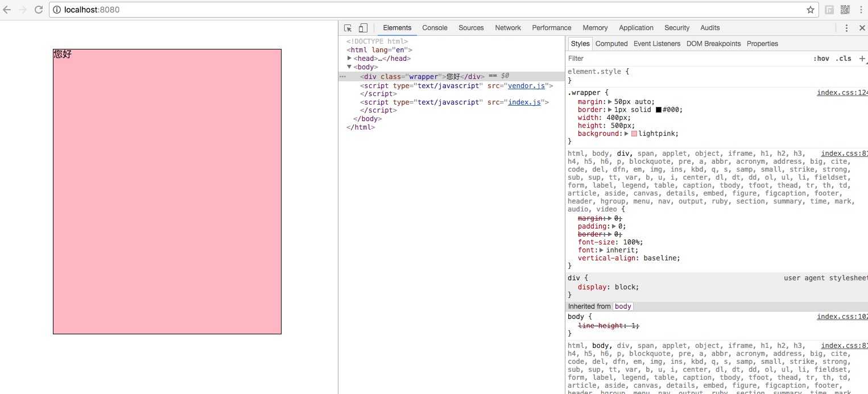This screenshot has height=394, width=868.
Task: Open the Audits tab
Action: pyautogui.click(x=710, y=28)
